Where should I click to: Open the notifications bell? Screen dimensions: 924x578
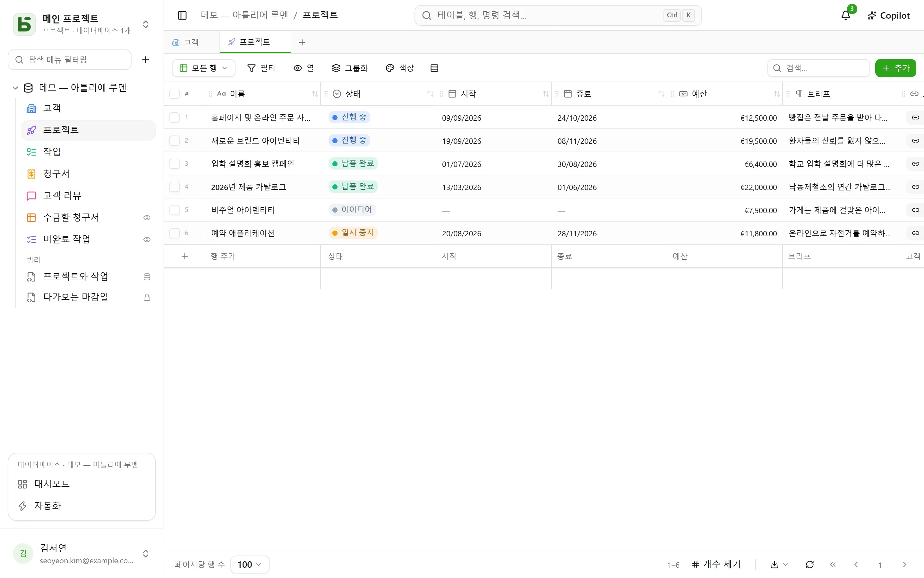click(x=845, y=15)
